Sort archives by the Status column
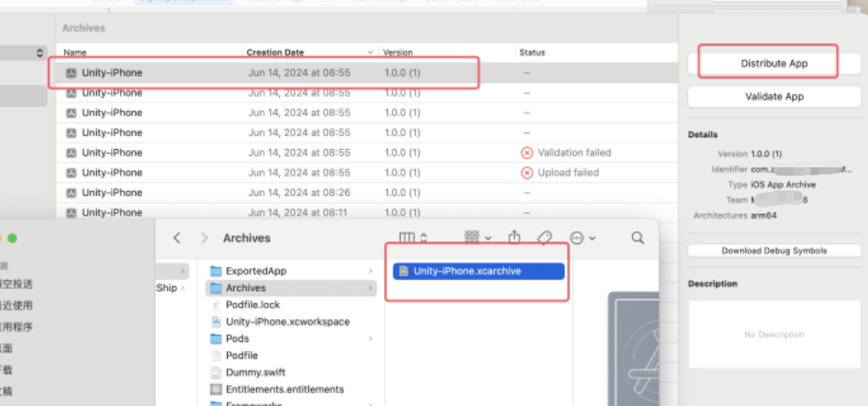868x406 pixels. click(532, 52)
